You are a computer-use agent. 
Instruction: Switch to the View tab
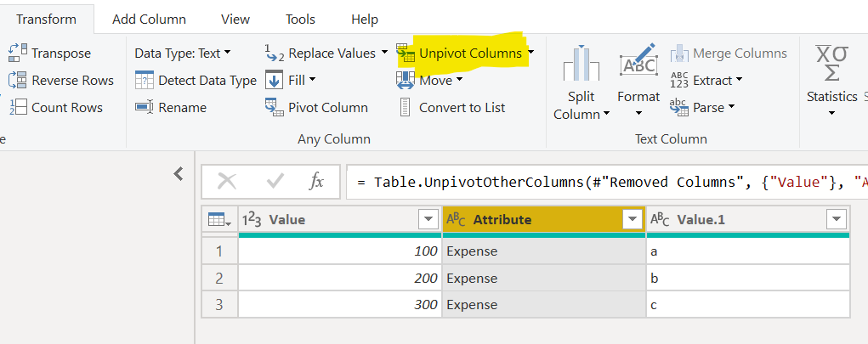pyautogui.click(x=235, y=20)
